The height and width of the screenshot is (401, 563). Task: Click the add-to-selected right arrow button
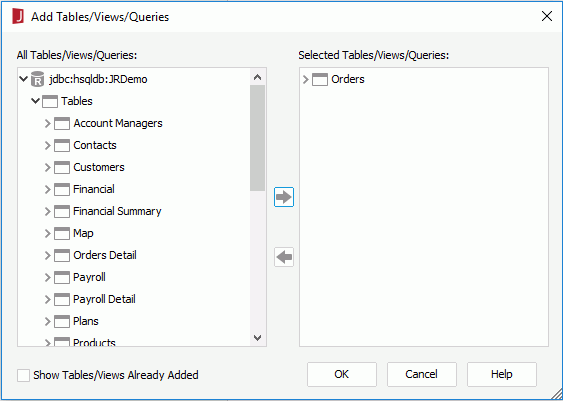tap(284, 197)
